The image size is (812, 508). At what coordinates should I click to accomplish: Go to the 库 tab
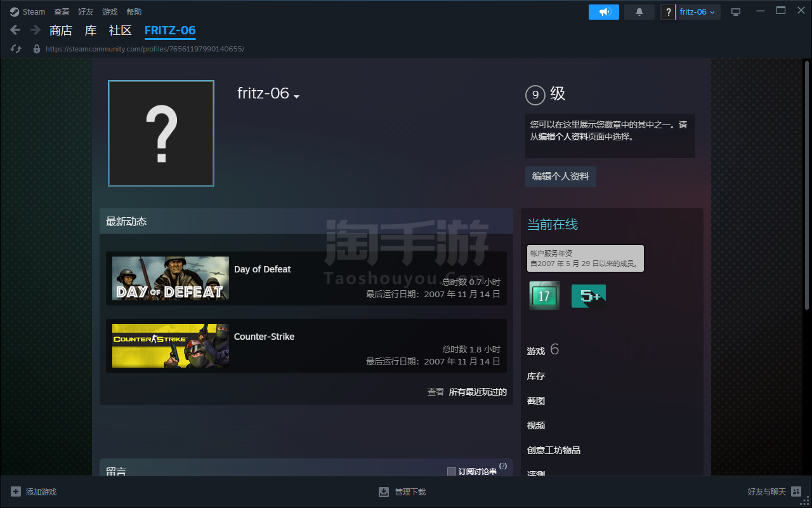pos(91,30)
